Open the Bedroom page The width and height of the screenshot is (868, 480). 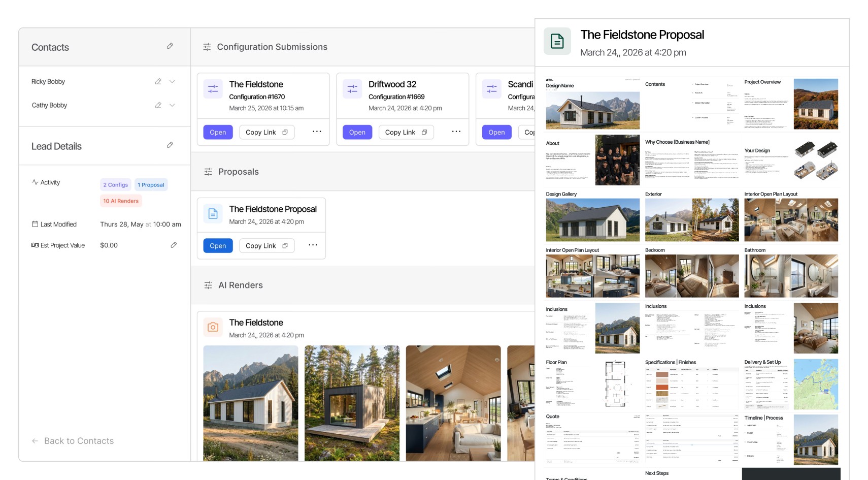pyautogui.click(x=692, y=272)
